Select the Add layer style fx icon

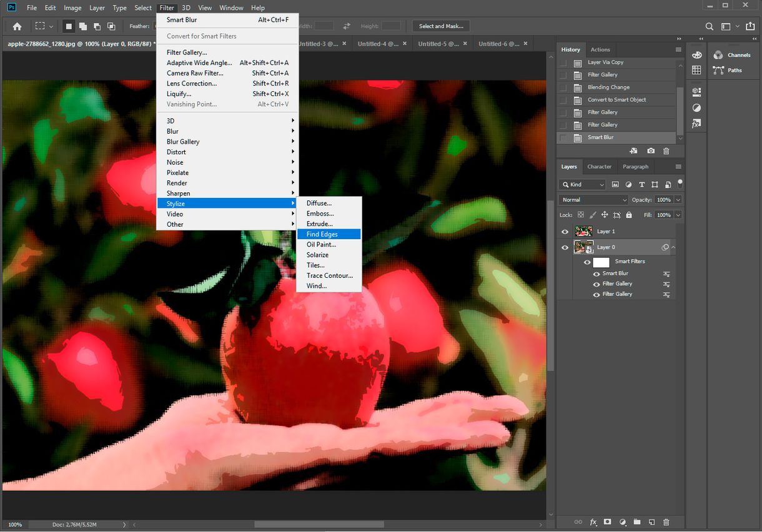(x=593, y=522)
